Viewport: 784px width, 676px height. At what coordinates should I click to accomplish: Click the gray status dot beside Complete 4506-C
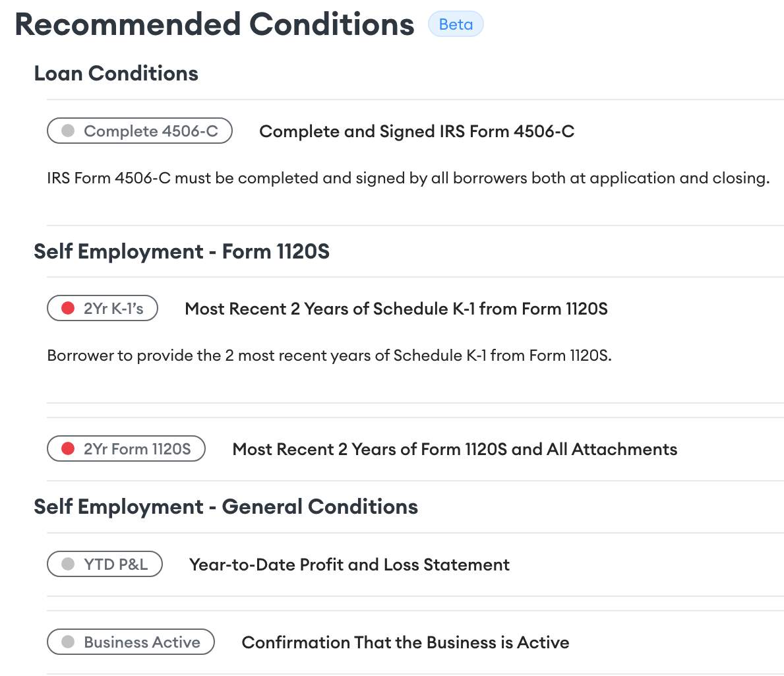pos(68,131)
